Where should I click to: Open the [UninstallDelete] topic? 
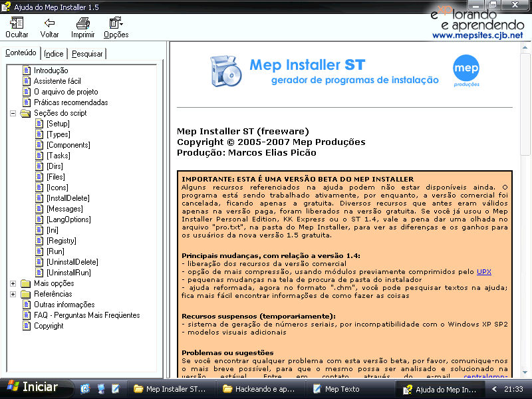click(72, 262)
